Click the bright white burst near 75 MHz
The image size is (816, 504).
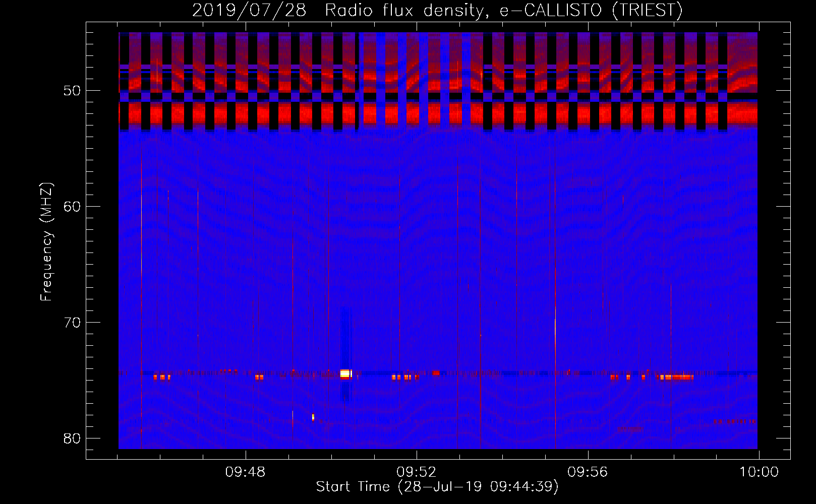click(x=345, y=373)
